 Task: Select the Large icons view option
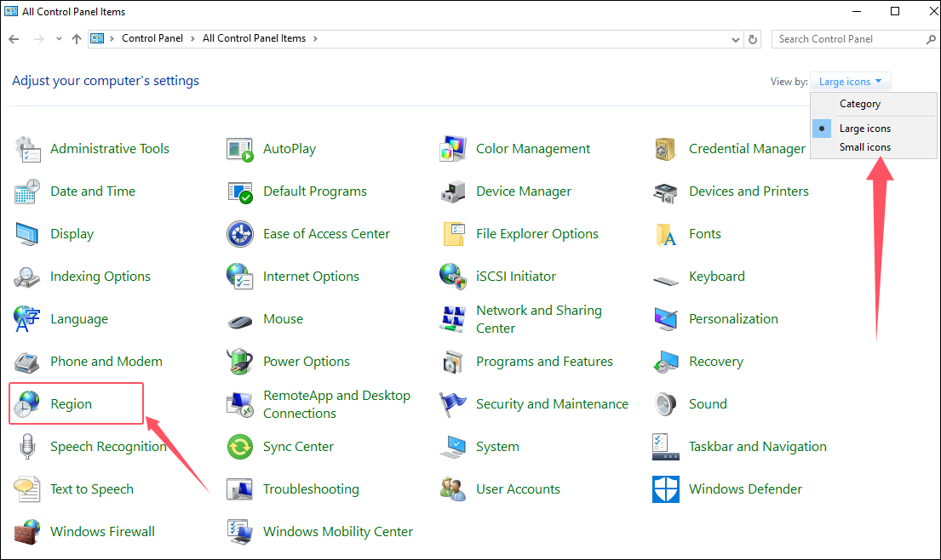[864, 129]
